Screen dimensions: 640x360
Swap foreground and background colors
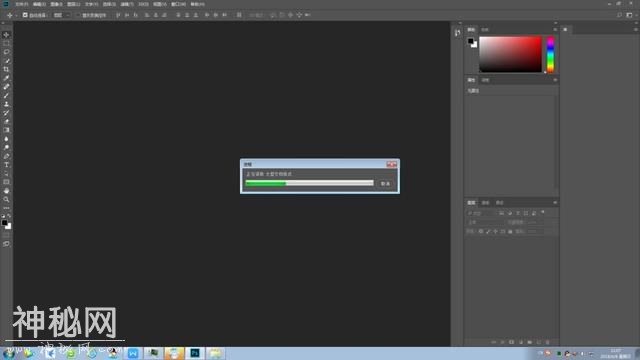pos(9,216)
